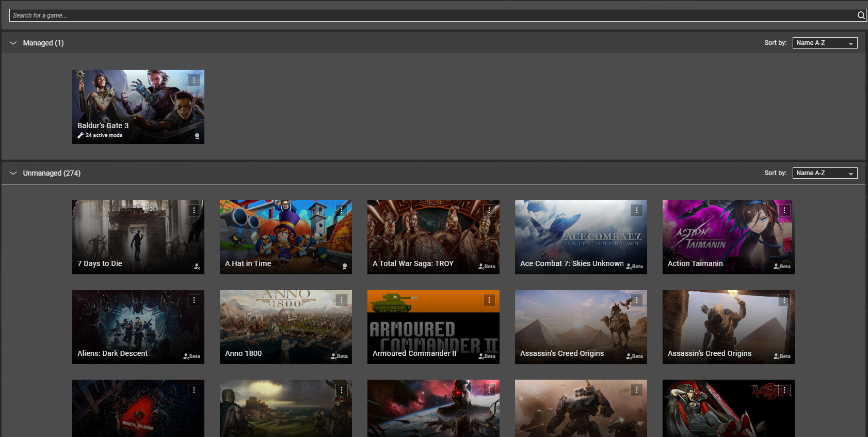The width and height of the screenshot is (868, 437).
Task: Open the Unmanaged section's Name A-Z sort dropdown
Action: [x=825, y=173]
